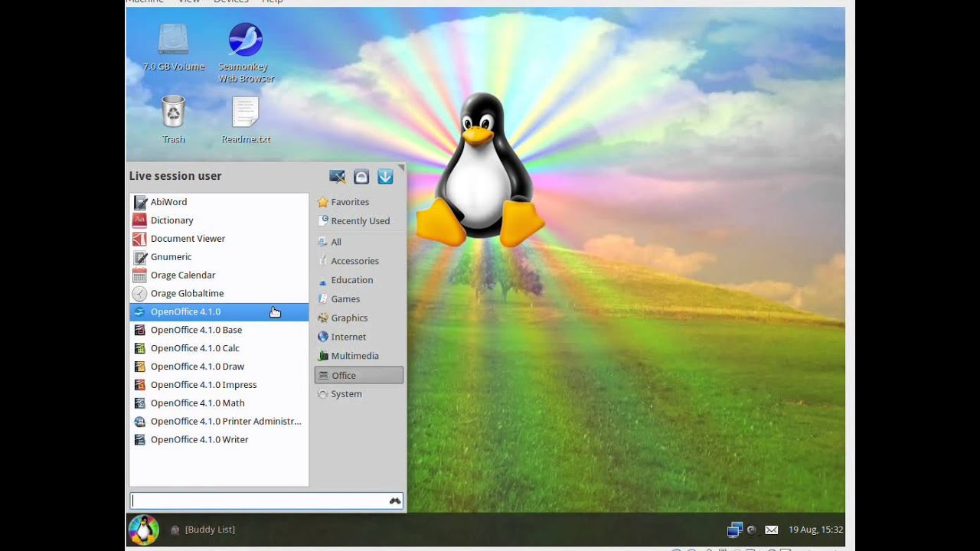Click the application menu search field
Image resolution: width=980 pixels, height=551 pixels.
point(266,500)
